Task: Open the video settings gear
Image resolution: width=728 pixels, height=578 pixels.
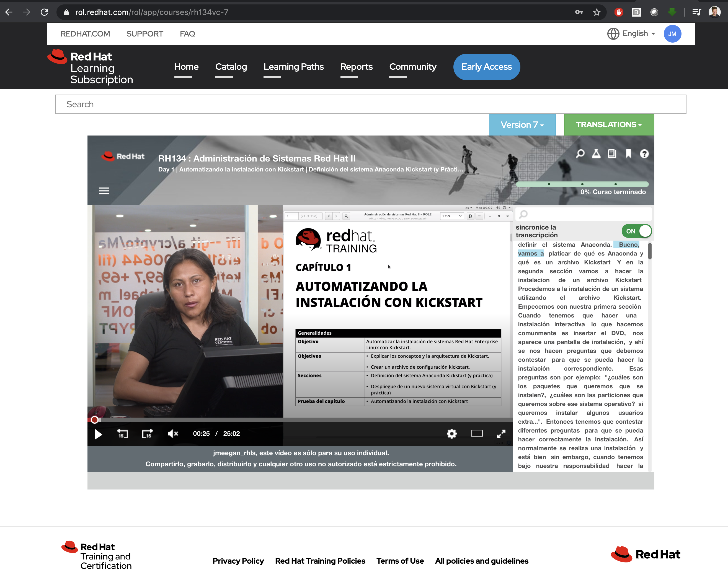Action: point(451,434)
